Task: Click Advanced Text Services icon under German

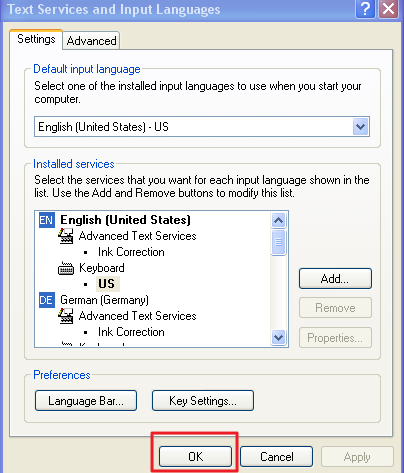Action: click(66, 316)
